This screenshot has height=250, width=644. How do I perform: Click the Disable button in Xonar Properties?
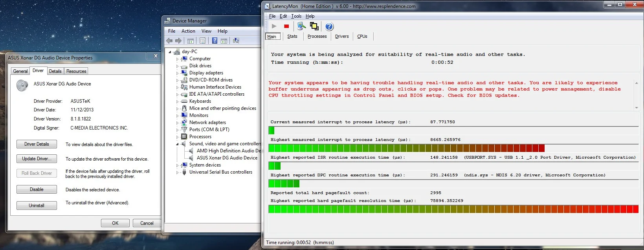[x=37, y=189]
